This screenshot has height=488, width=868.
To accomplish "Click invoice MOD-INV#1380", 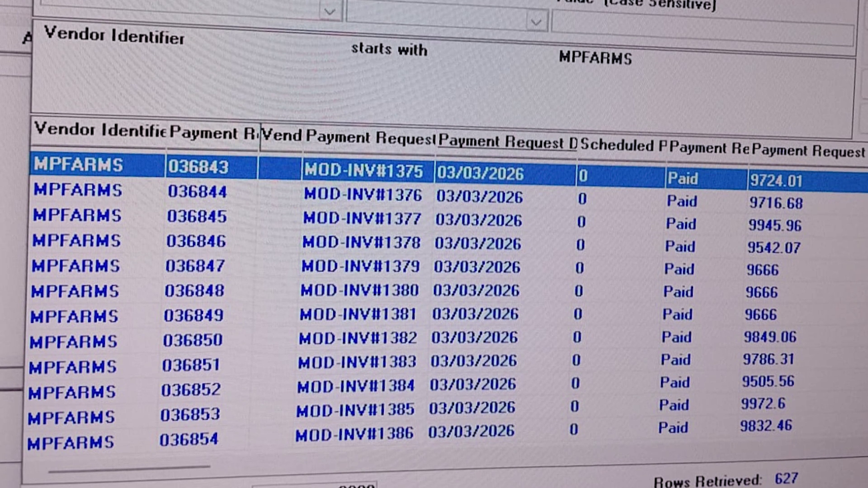I will [360, 290].
